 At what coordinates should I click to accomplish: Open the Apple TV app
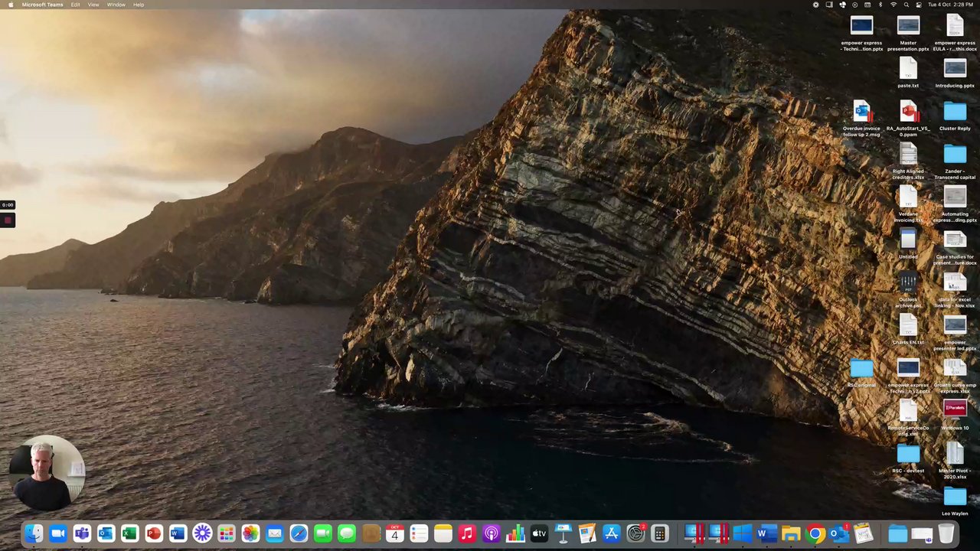coord(539,533)
